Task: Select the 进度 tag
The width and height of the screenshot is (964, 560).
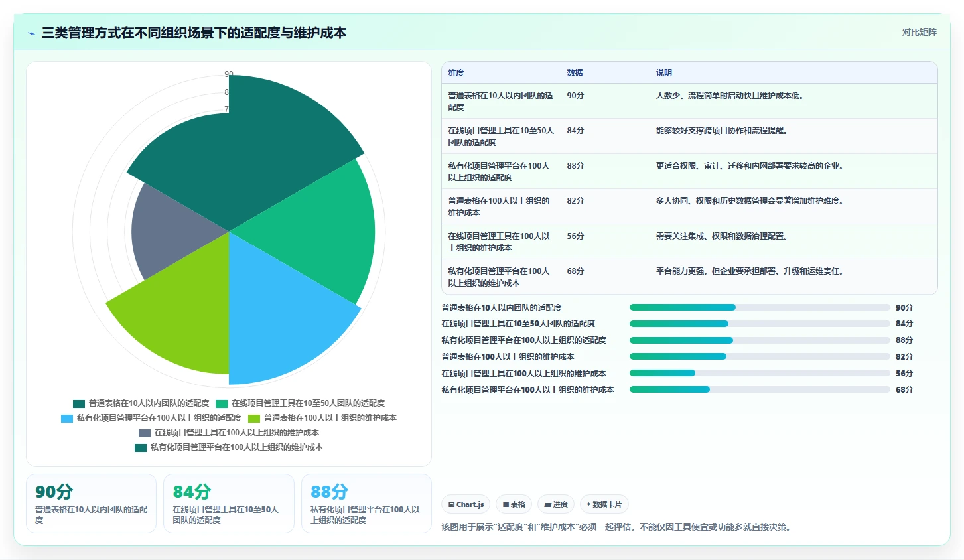Action: [556, 504]
